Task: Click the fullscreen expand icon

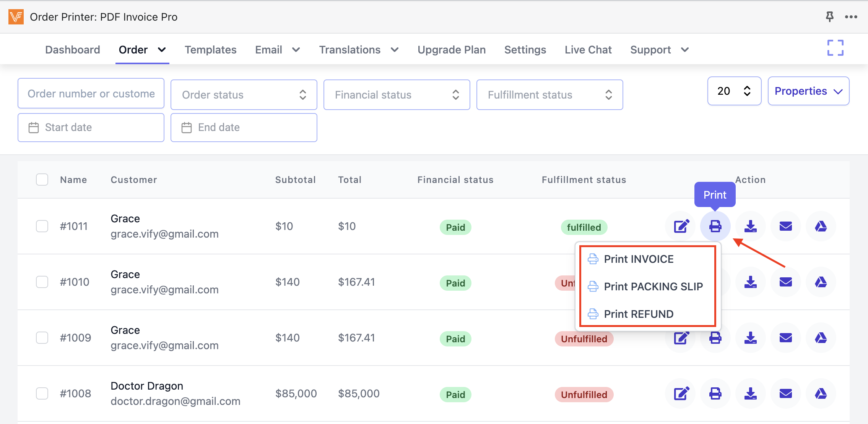Action: (835, 48)
